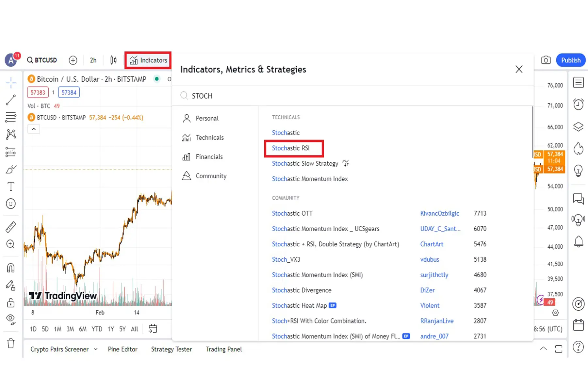Select the zoom in tool
Viewport: 588px width, 392px height.
click(x=11, y=244)
